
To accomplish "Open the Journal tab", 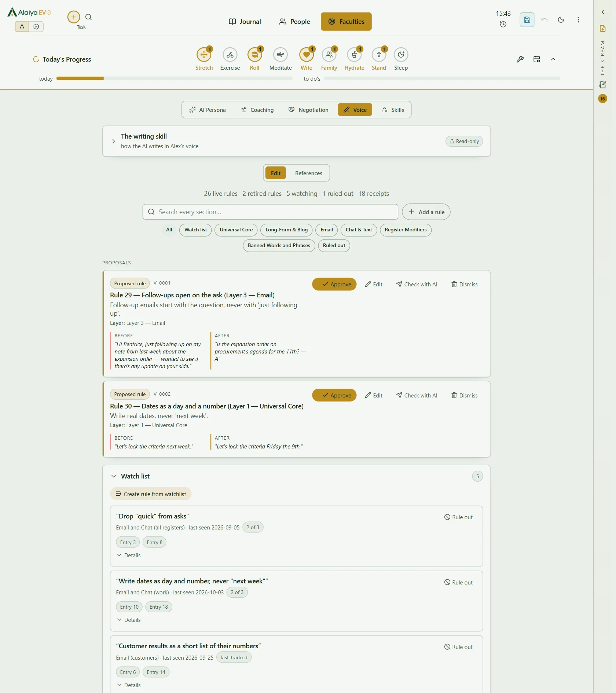I will tap(245, 22).
